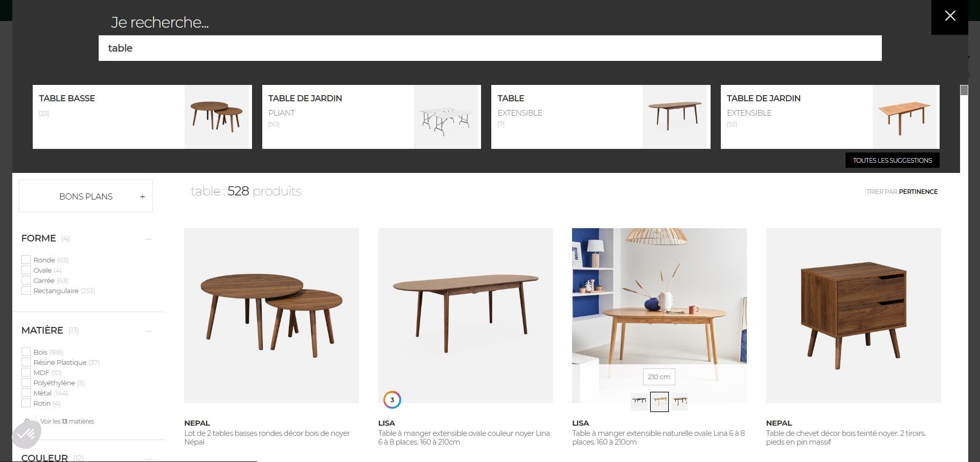Check the Ronde shape filter

pyautogui.click(x=26, y=260)
